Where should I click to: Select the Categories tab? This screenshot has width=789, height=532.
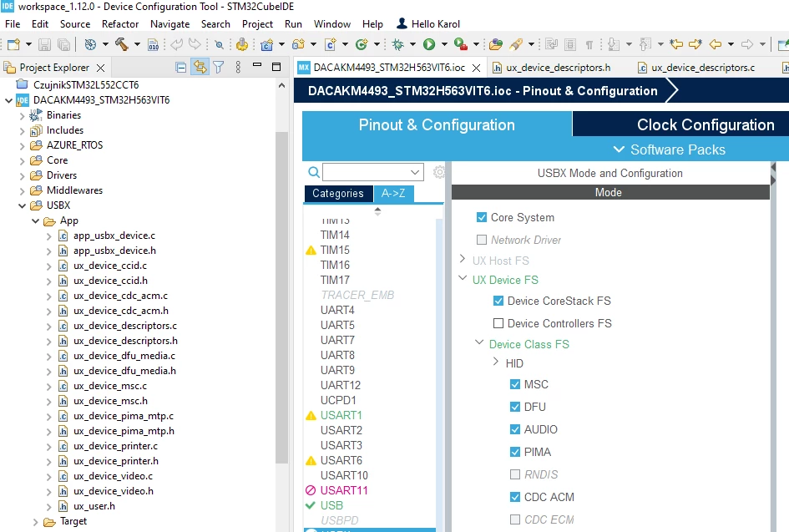(338, 193)
